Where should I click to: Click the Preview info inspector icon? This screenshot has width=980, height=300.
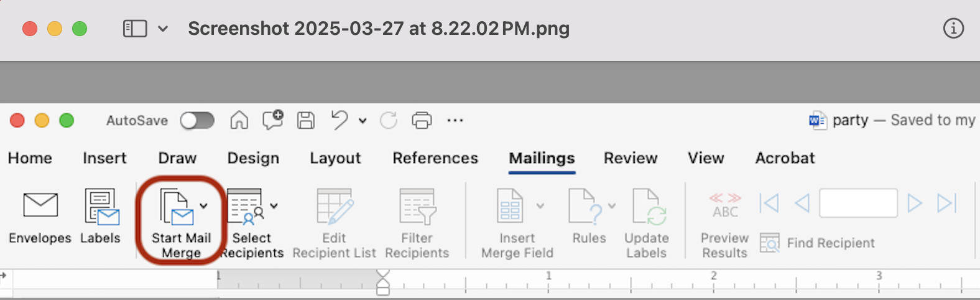[x=953, y=28]
